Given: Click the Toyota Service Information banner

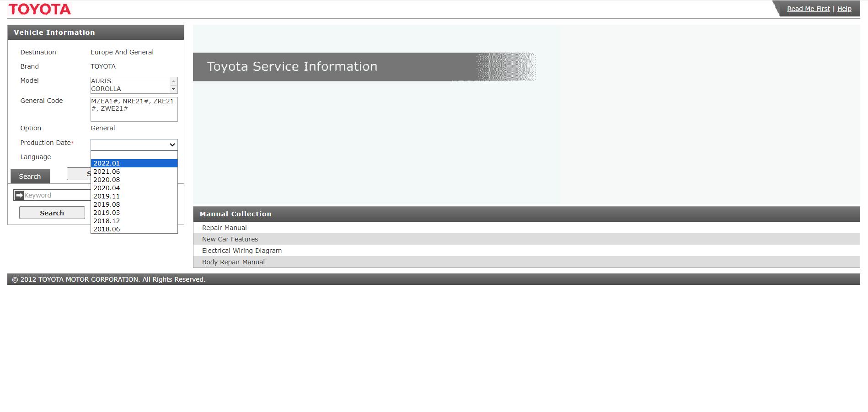Looking at the screenshot, I should (364, 67).
